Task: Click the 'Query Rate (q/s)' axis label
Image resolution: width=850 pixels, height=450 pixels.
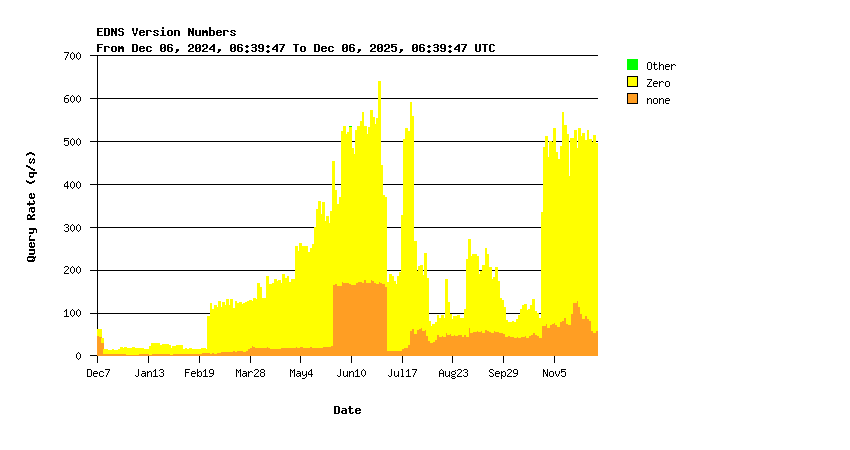Action: coord(31,206)
